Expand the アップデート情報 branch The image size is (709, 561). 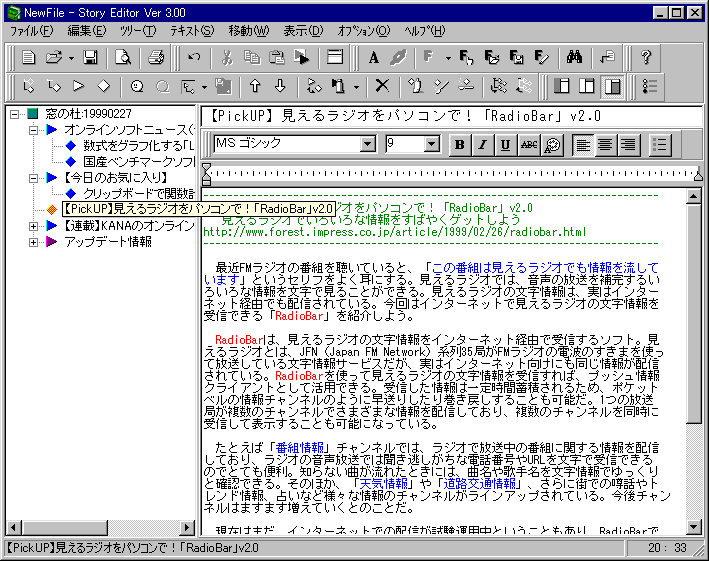click(33, 242)
